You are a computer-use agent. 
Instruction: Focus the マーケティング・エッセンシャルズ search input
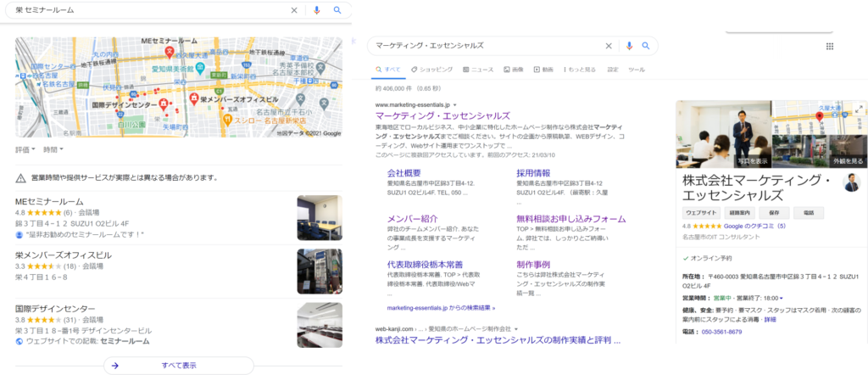pos(487,46)
